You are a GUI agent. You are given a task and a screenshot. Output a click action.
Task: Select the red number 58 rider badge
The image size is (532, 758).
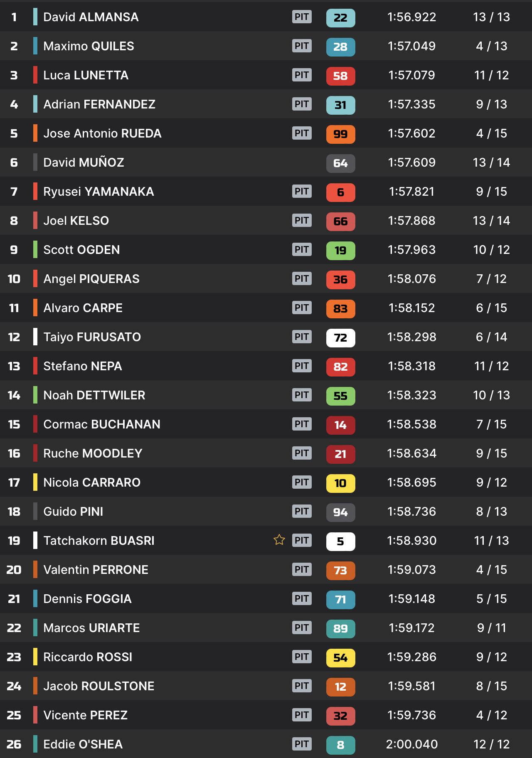click(x=340, y=76)
